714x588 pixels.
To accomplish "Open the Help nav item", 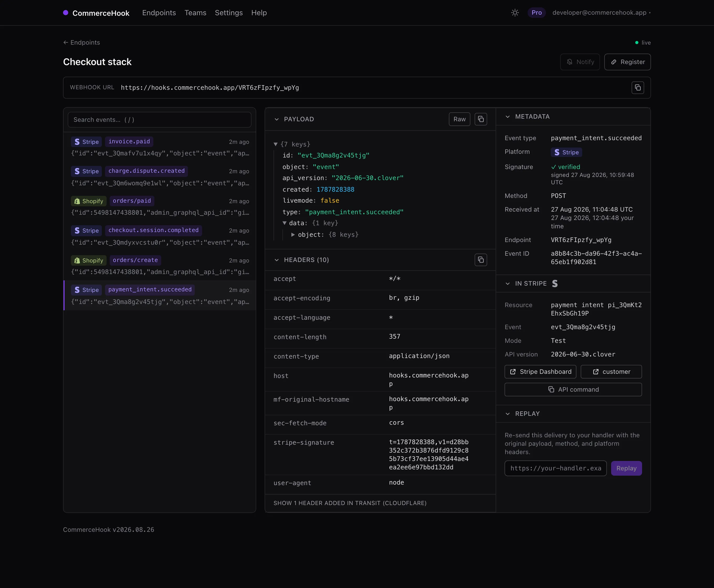I will tap(259, 13).
